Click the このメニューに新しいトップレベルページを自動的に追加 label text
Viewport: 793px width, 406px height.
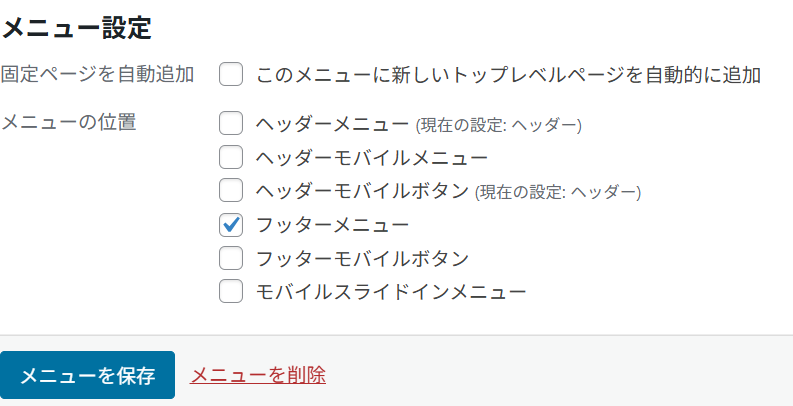point(509,75)
